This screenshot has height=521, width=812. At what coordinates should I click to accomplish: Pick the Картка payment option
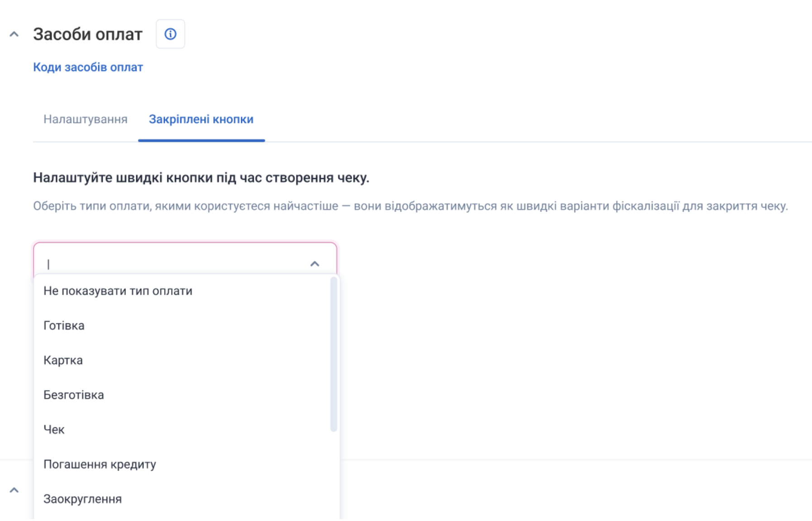tap(63, 360)
